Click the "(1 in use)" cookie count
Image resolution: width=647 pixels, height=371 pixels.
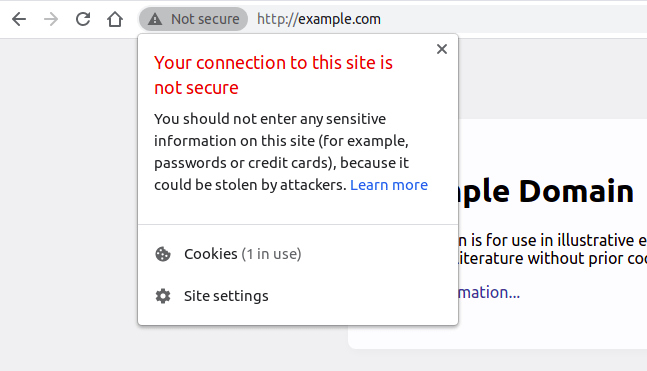[x=272, y=254]
